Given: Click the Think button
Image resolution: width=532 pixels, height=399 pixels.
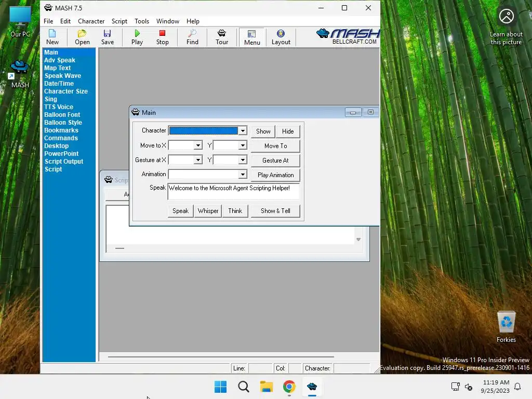Looking at the screenshot, I should click(235, 211).
